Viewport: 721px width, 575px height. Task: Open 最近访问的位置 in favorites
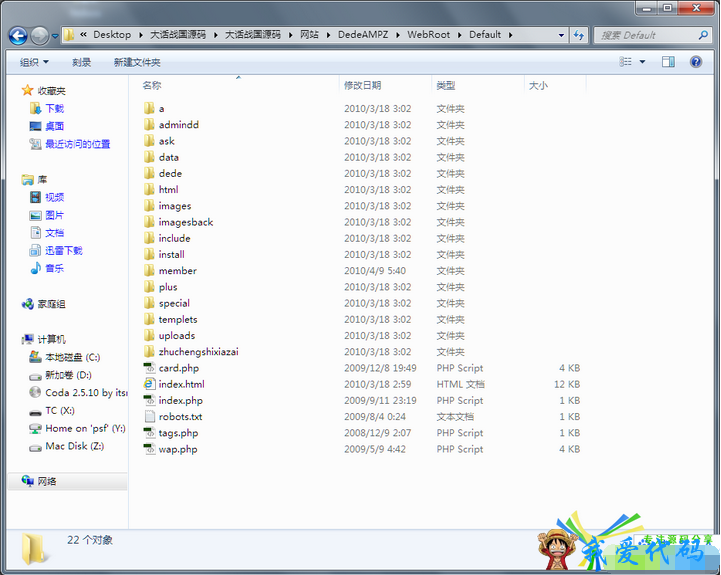(78, 144)
